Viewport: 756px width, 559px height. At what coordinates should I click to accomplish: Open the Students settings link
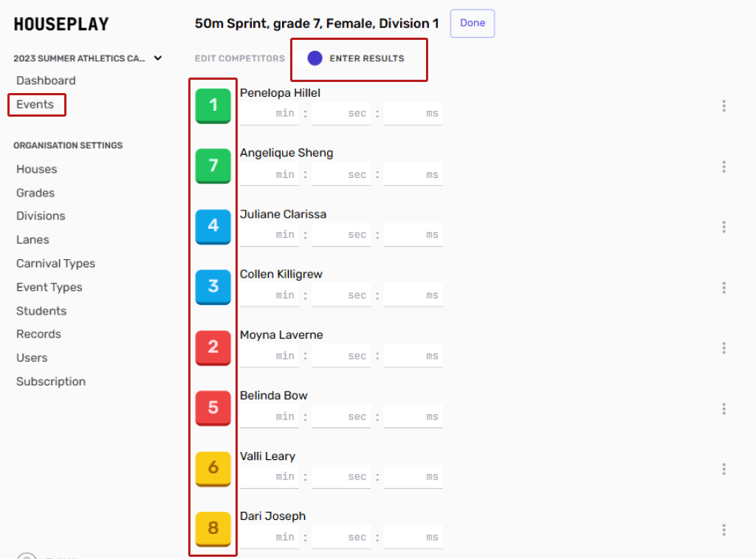click(x=41, y=311)
